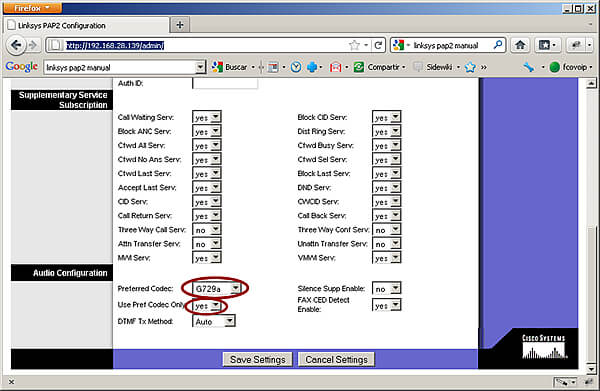Change Three Way Call Serv dropdown
Viewport: 600px width, 391px height.
click(207, 230)
